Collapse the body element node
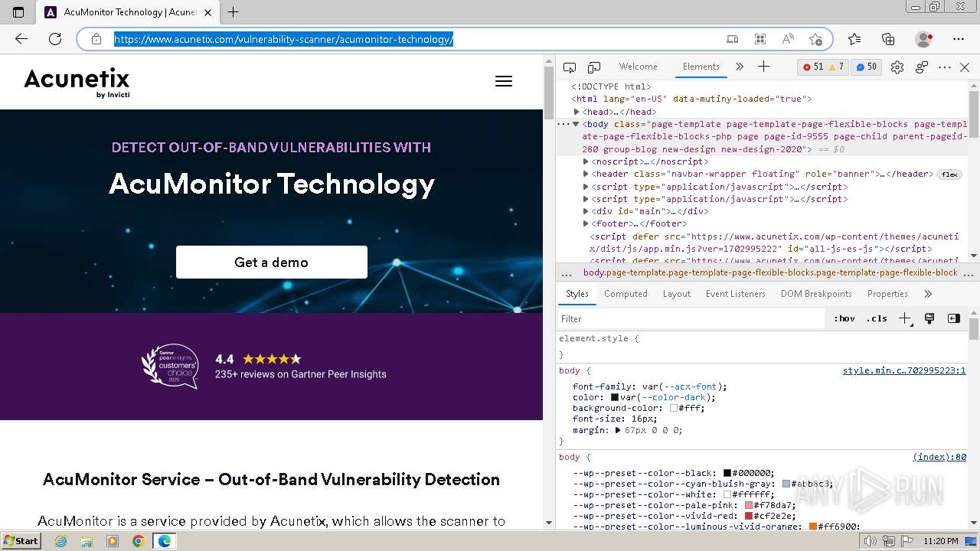The image size is (980, 551). (576, 124)
